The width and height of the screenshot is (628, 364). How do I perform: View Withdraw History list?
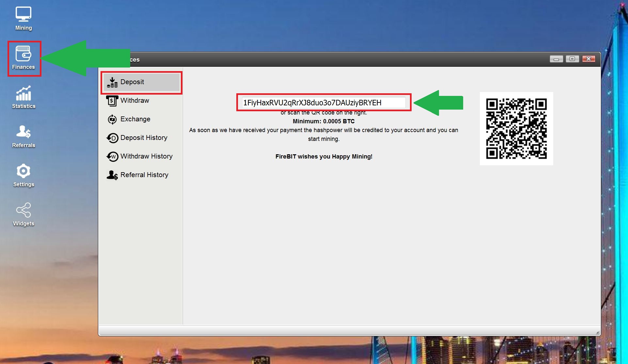coord(142,157)
